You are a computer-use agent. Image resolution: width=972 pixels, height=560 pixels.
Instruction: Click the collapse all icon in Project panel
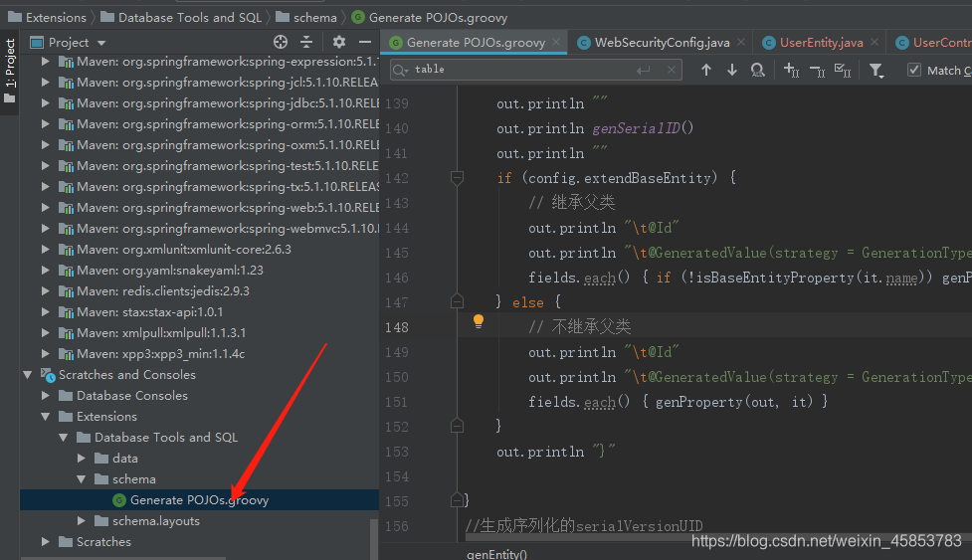coord(306,42)
